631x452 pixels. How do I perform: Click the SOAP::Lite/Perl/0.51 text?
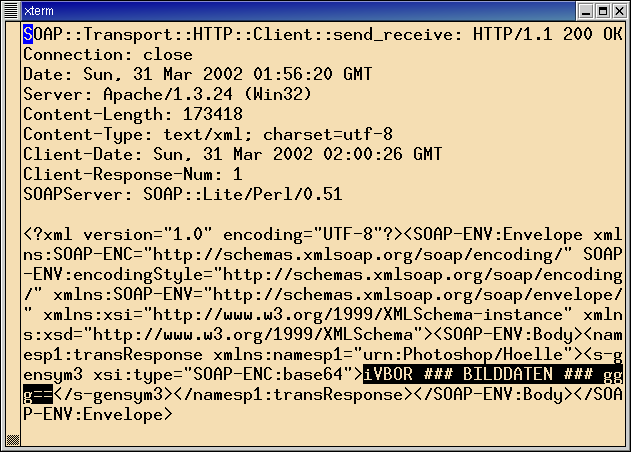pyautogui.click(x=243, y=194)
